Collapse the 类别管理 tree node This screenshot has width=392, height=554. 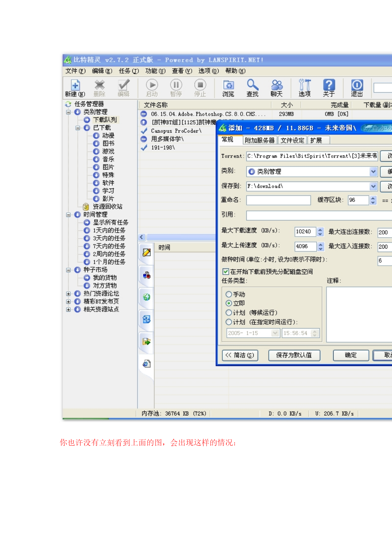pos(68,112)
